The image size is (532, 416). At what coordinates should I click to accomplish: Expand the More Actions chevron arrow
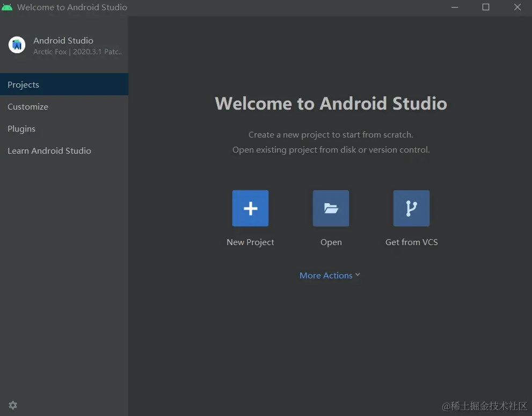pyautogui.click(x=358, y=275)
